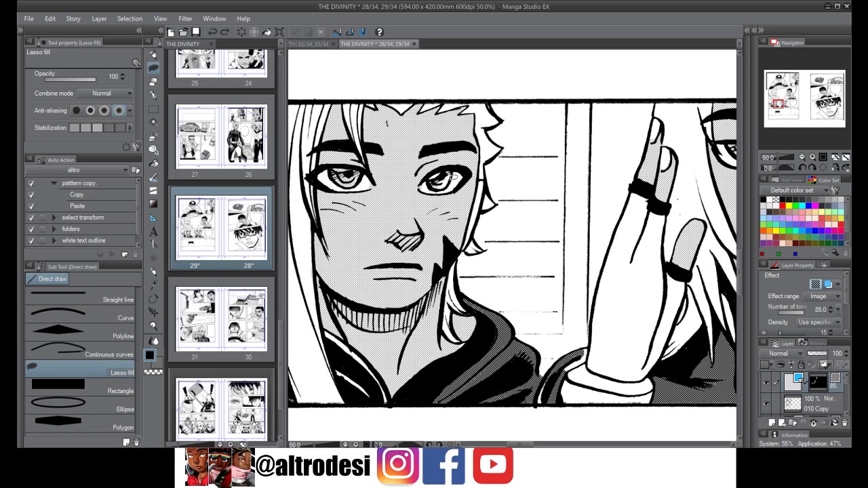Open the 'altro' auto action set dropdown

78,170
